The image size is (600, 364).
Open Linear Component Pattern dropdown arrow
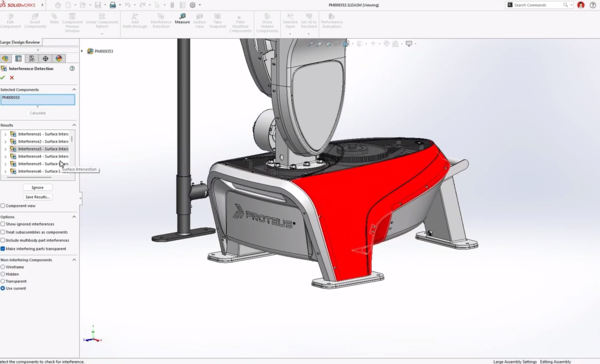[102, 34]
